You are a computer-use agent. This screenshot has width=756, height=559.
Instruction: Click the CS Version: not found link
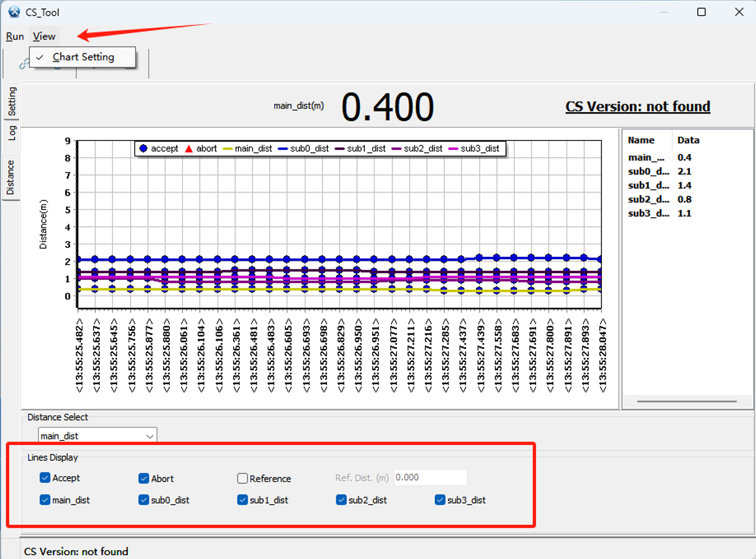(638, 106)
